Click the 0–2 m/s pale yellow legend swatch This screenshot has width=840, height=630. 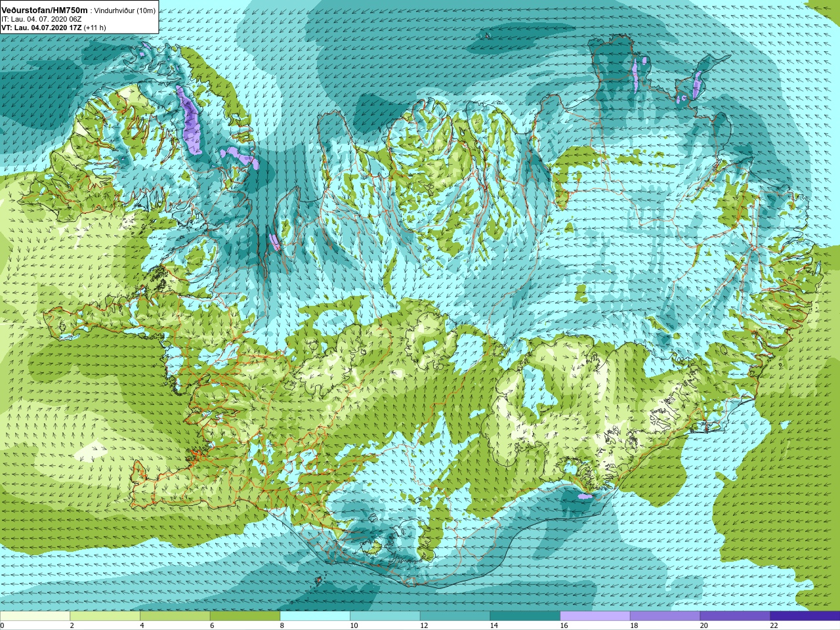coord(35,616)
